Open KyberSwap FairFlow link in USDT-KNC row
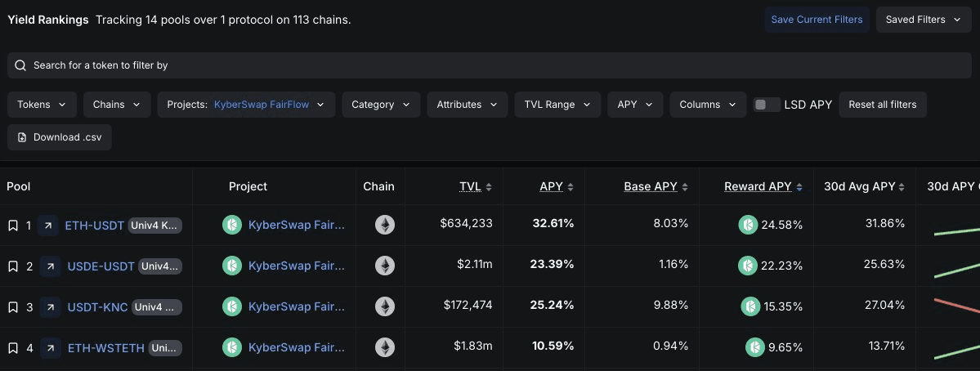Viewport: 980px width, 371px height. (296, 307)
